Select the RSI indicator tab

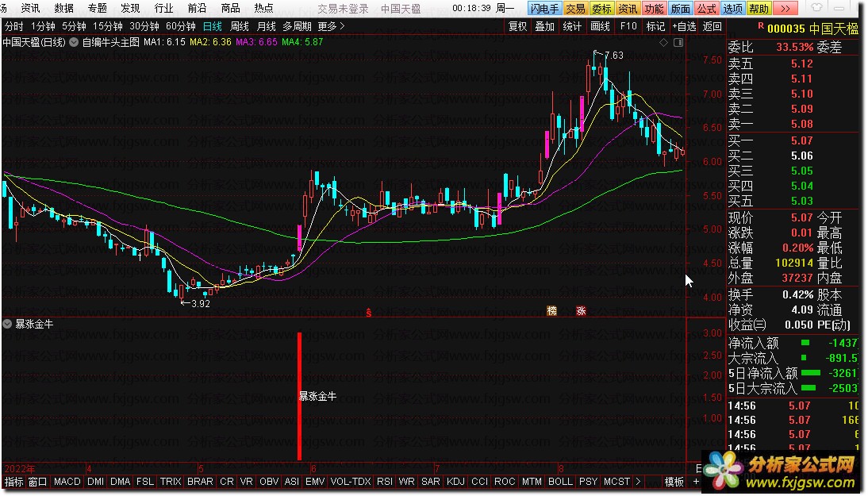385,482
